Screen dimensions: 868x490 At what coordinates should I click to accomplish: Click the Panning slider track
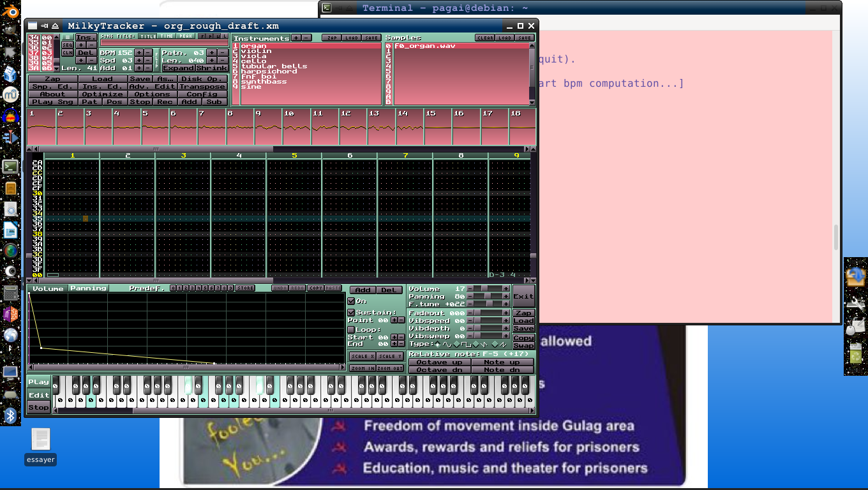pyautogui.click(x=489, y=297)
